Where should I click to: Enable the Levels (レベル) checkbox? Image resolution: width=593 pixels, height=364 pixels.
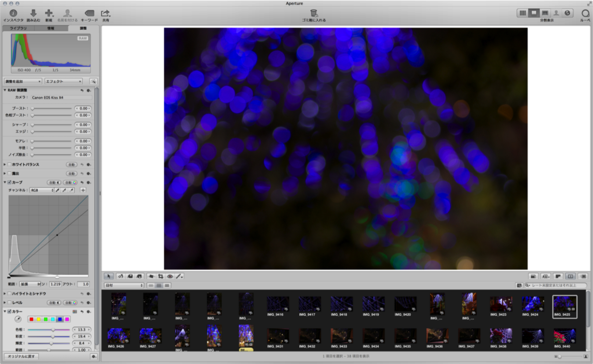pos(10,302)
